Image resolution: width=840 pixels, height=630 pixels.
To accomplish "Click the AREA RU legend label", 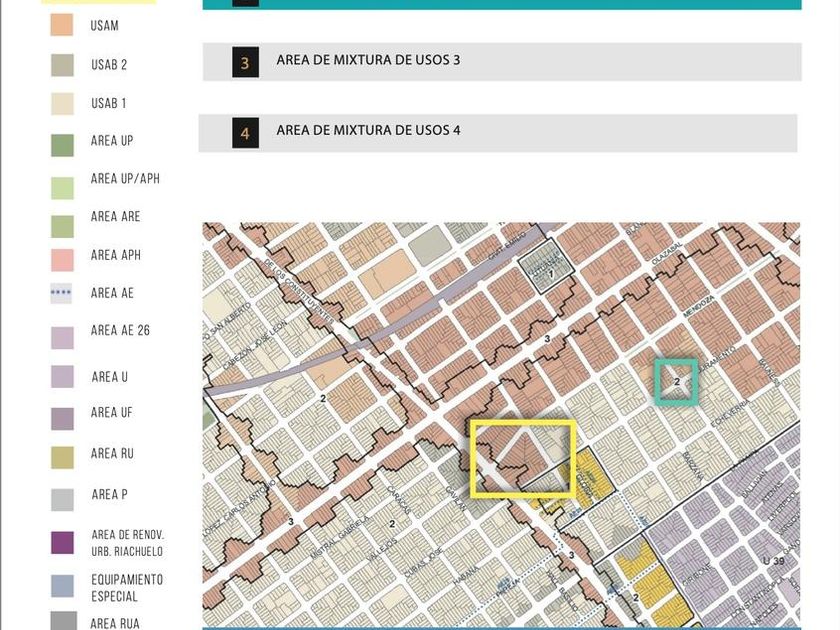I will 112,454.
